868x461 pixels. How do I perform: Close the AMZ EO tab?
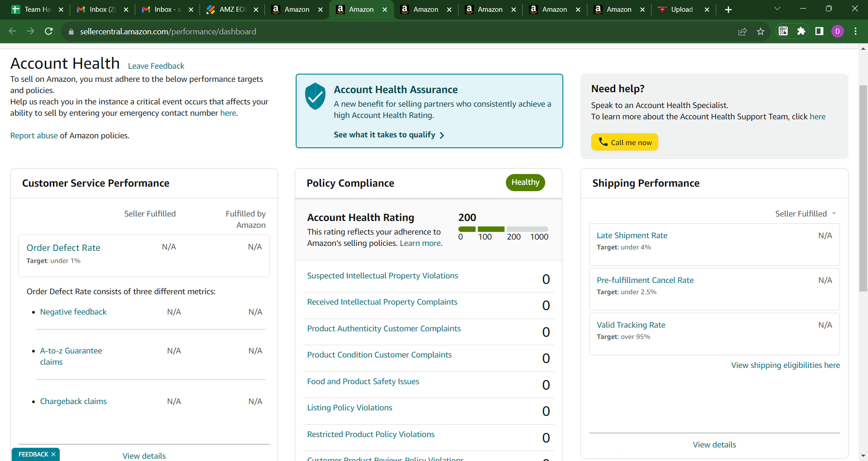(256, 9)
